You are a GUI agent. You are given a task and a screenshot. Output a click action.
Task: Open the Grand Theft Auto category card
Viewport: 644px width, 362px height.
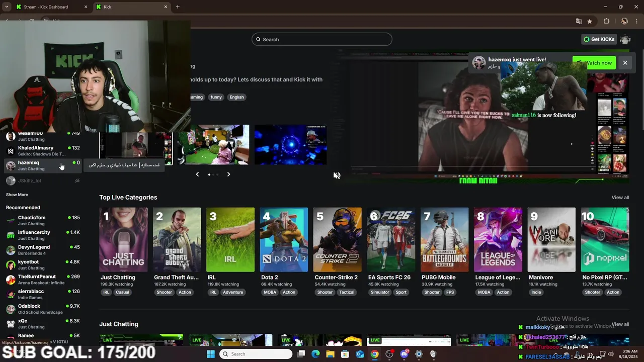pos(177,240)
